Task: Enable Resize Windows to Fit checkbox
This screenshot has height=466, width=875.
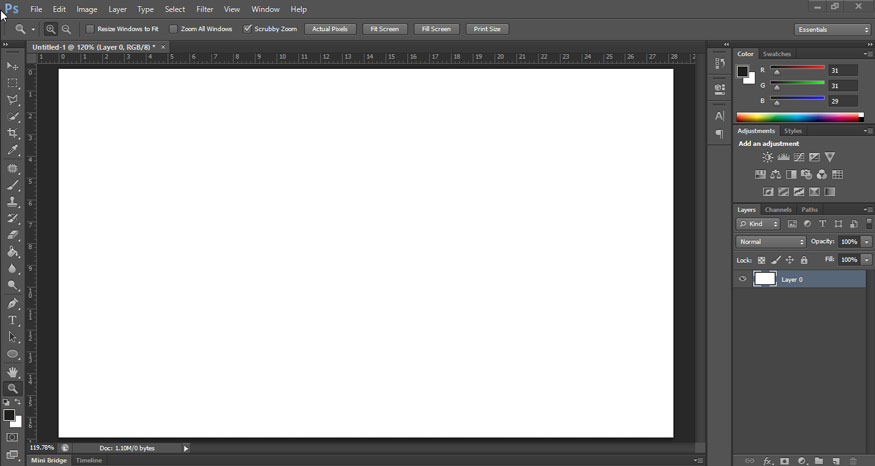Action: [x=90, y=29]
